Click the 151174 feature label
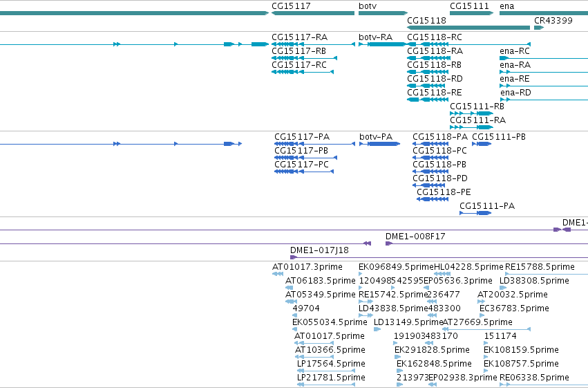The image size is (588, 388). pyautogui.click(x=500, y=336)
